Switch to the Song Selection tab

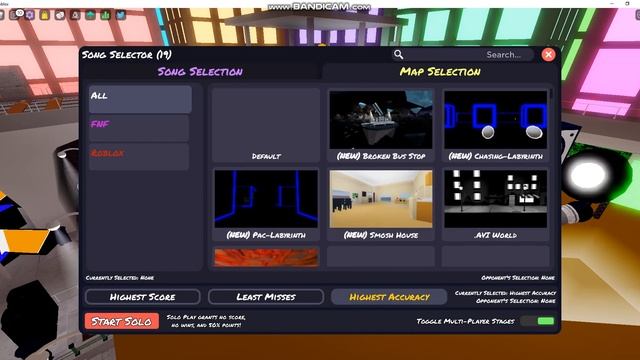click(200, 71)
